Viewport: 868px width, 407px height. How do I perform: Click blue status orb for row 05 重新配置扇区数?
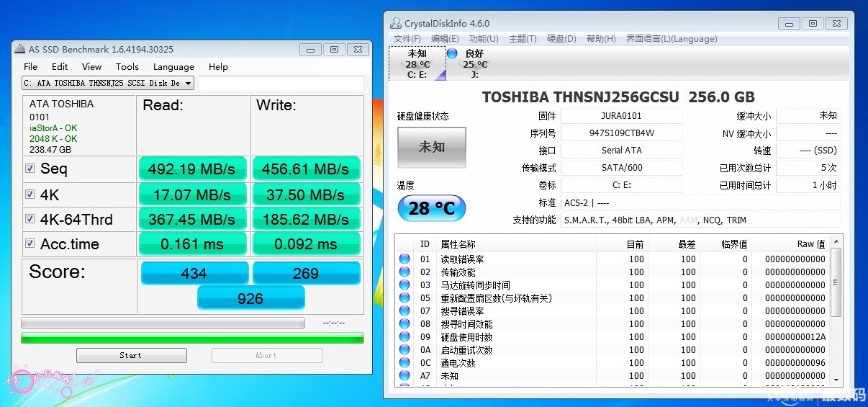click(x=404, y=298)
